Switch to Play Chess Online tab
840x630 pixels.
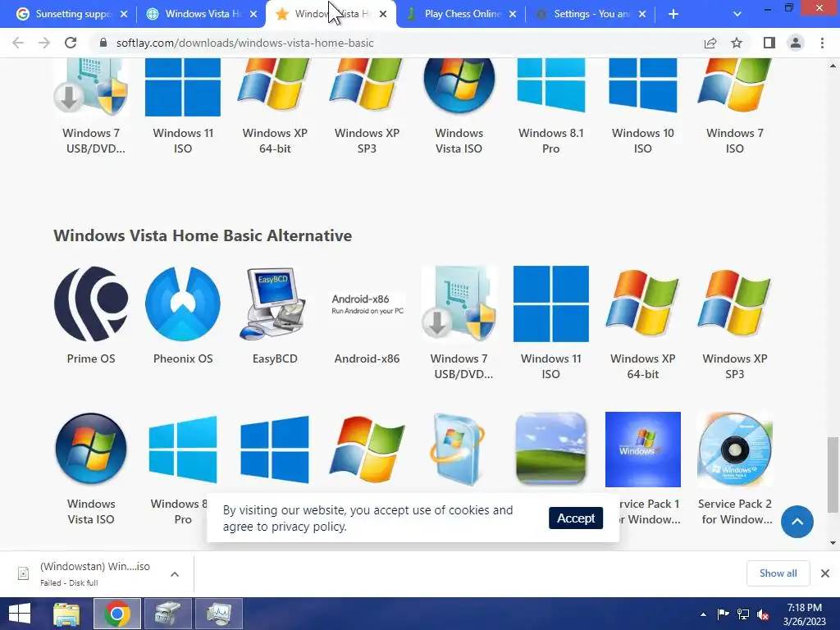point(461,14)
